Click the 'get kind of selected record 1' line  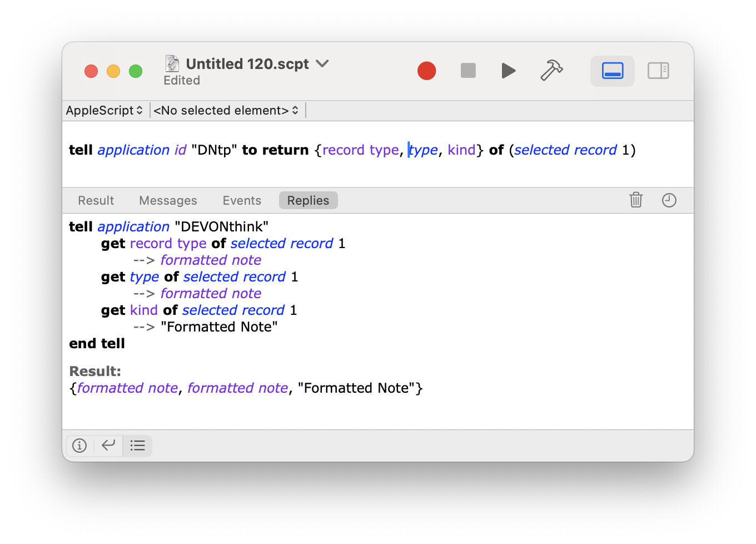coord(199,310)
